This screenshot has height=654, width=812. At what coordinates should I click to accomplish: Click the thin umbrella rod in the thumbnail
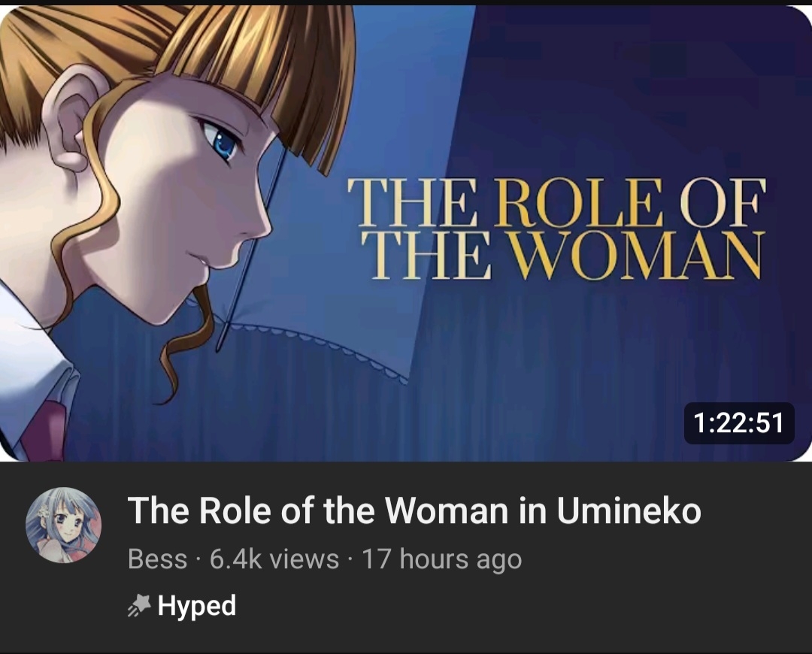(x=252, y=248)
